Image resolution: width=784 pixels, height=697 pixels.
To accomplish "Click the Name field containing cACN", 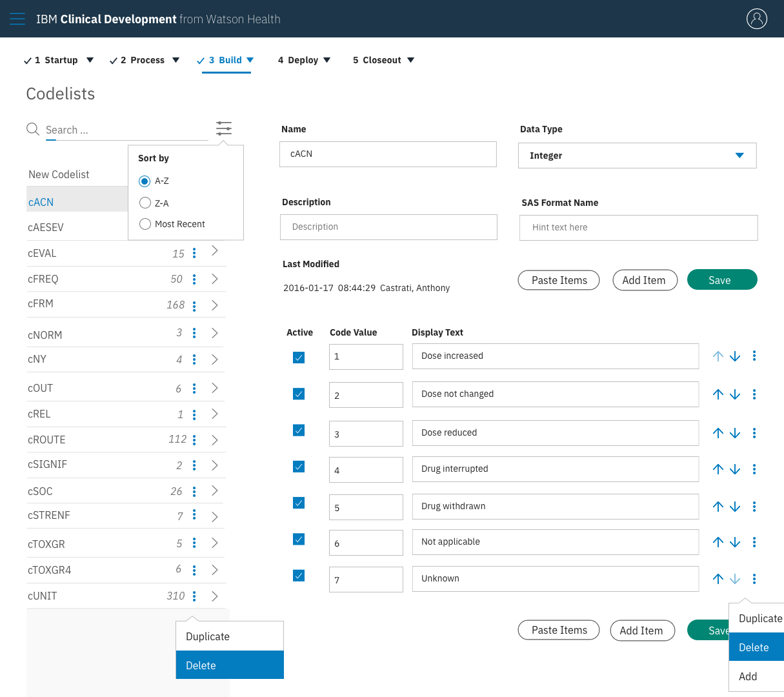I will pos(388,154).
